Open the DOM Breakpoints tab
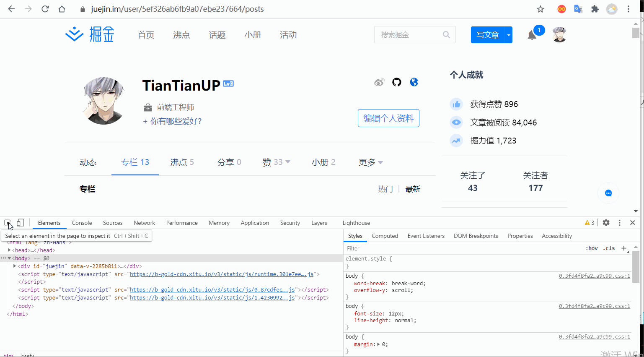This screenshot has height=357, width=644. pyautogui.click(x=476, y=236)
